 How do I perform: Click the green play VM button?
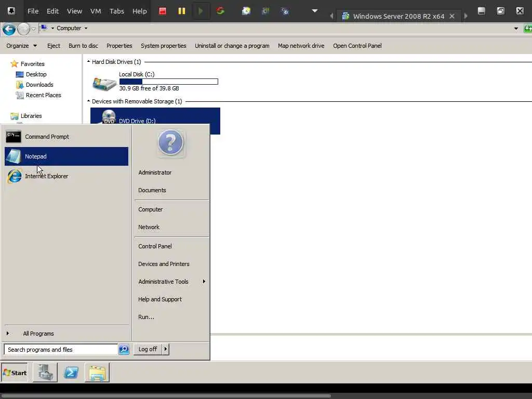point(201,11)
